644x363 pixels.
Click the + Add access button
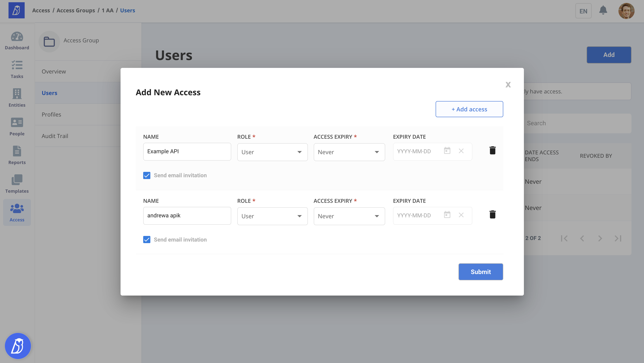(469, 109)
